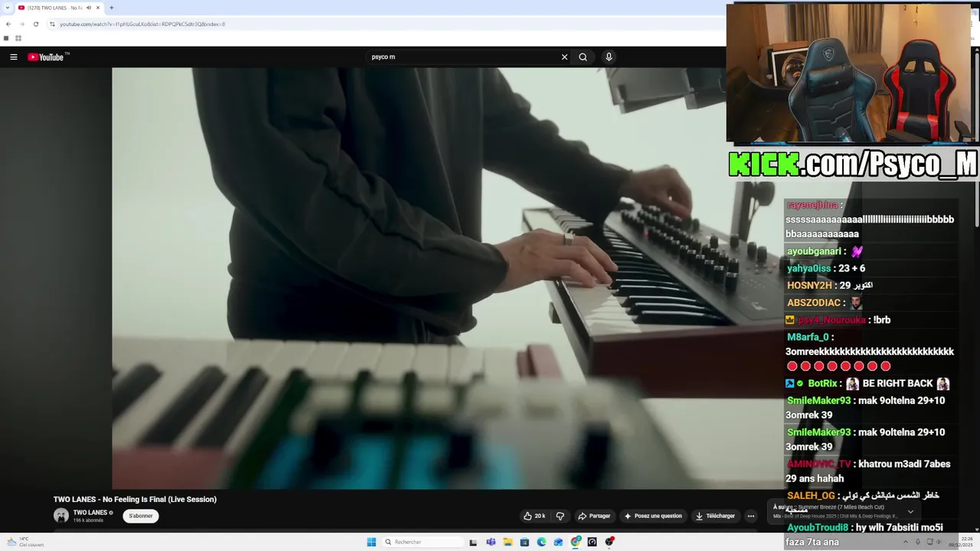Screen dimensions: 980x551
Task: Open the OBS Studio taskbar icon
Action: 609,542
